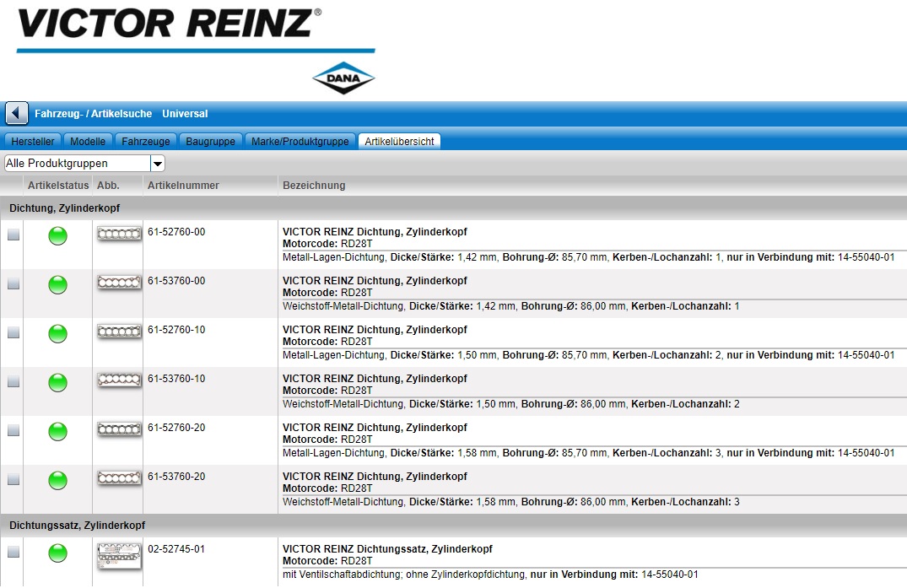View gasket image for article 61-52760-10
This screenshot has height=588, width=907.
point(119,332)
